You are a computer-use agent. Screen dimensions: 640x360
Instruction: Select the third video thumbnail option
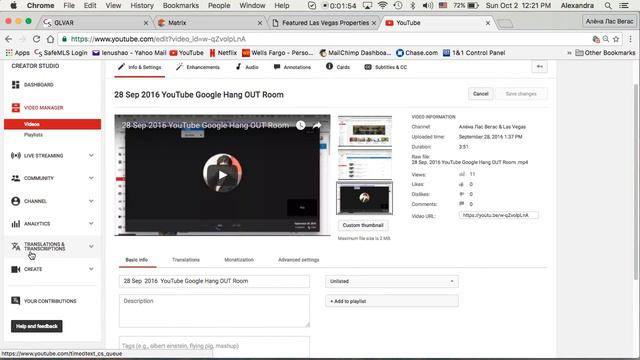pyautogui.click(x=364, y=198)
